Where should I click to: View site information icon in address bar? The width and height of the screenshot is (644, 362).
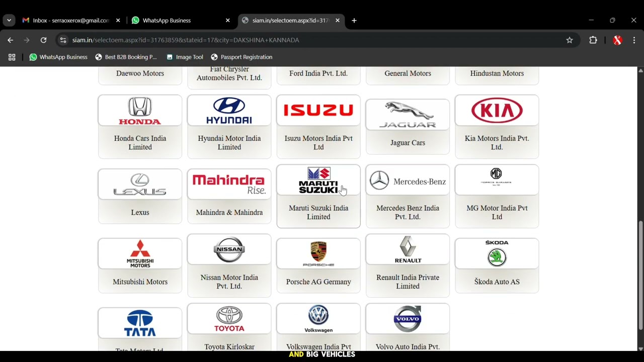[62, 40]
